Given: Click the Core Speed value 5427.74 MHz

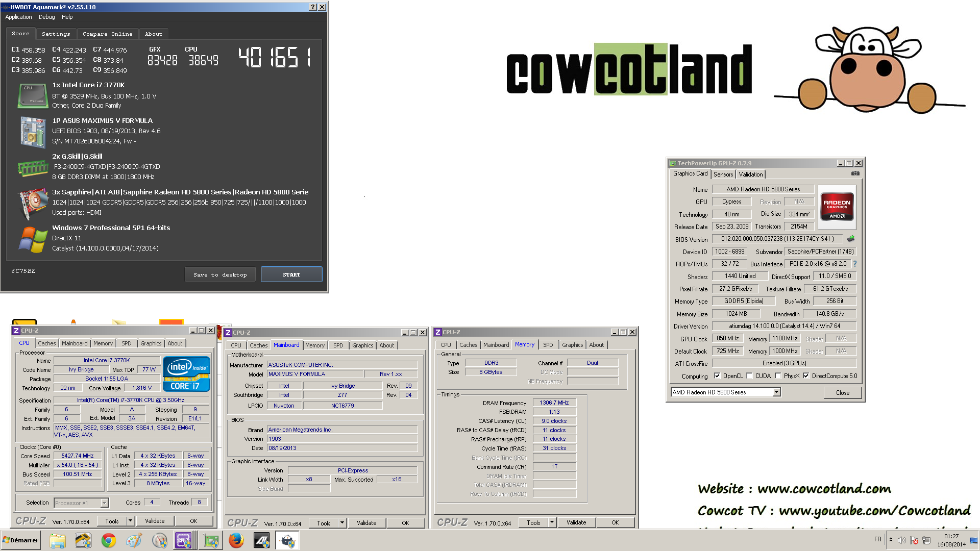Looking at the screenshot, I should coord(78,456).
